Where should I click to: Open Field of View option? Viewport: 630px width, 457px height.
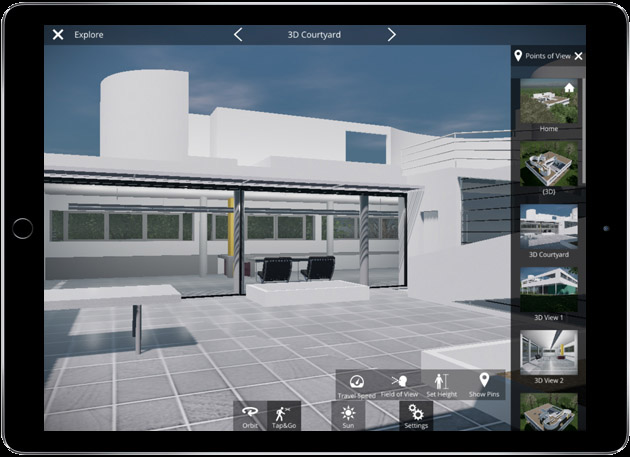click(400, 385)
